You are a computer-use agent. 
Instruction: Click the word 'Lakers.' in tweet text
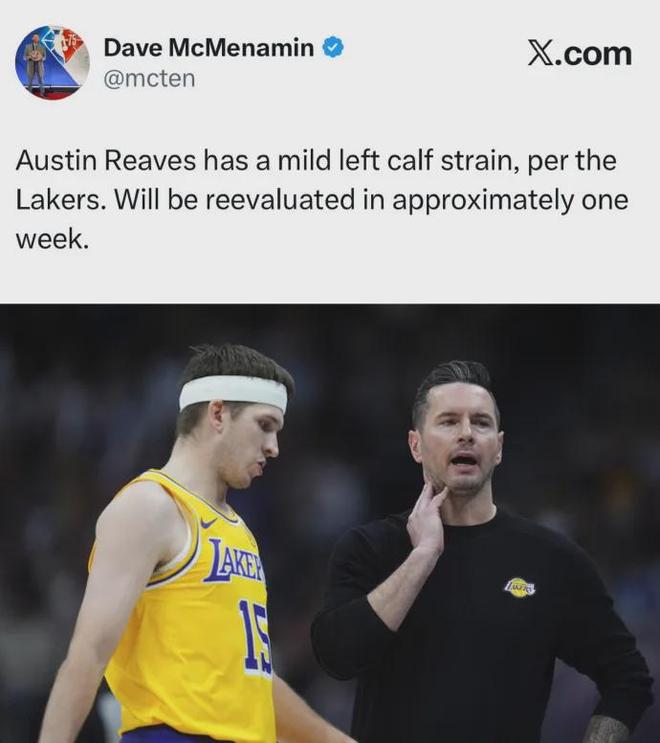click(x=58, y=199)
